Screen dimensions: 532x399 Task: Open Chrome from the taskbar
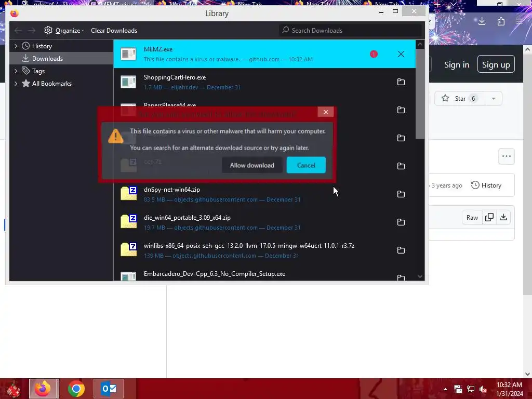(x=76, y=389)
